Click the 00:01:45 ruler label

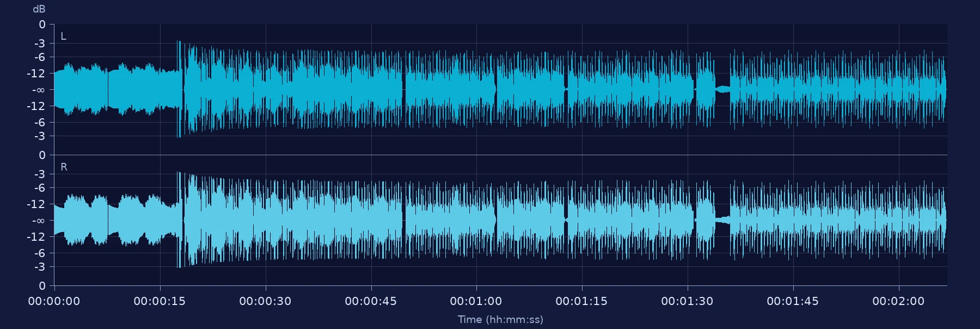click(793, 301)
